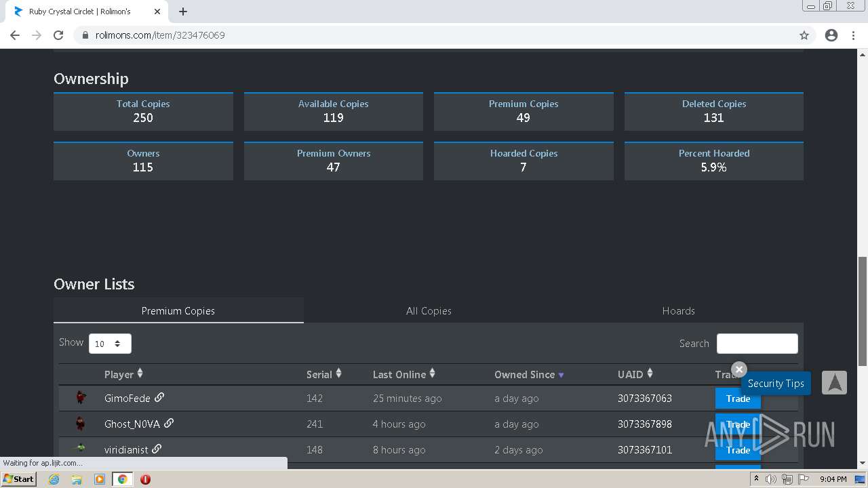Click UAID 3073367063 cell
This screenshot has height=488, width=868.
pos(644,398)
